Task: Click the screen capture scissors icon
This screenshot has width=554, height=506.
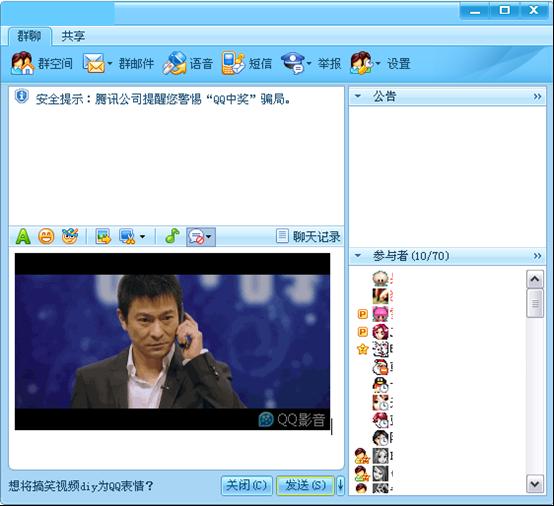Action: (x=127, y=236)
